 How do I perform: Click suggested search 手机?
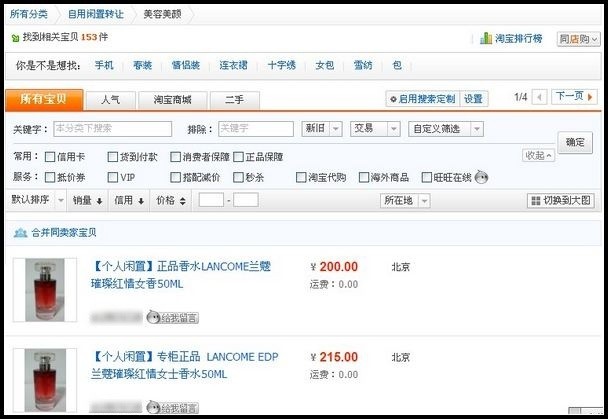click(x=104, y=65)
